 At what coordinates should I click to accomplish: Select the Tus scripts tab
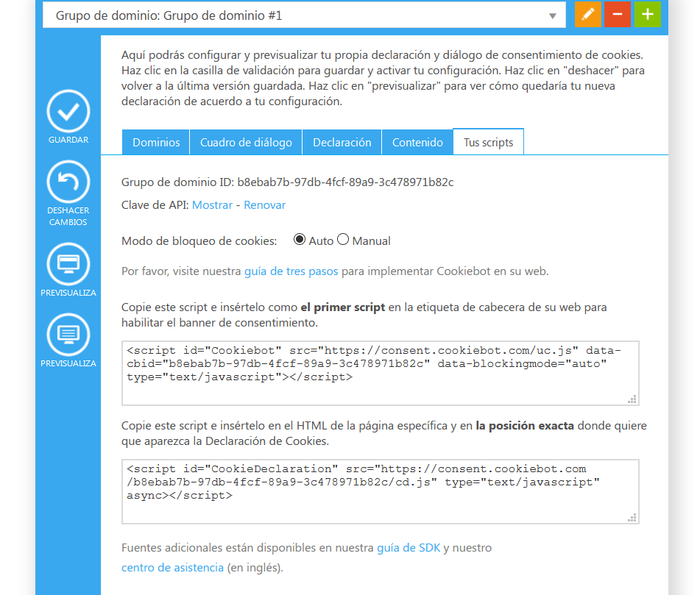pyautogui.click(x=489, y=142)
